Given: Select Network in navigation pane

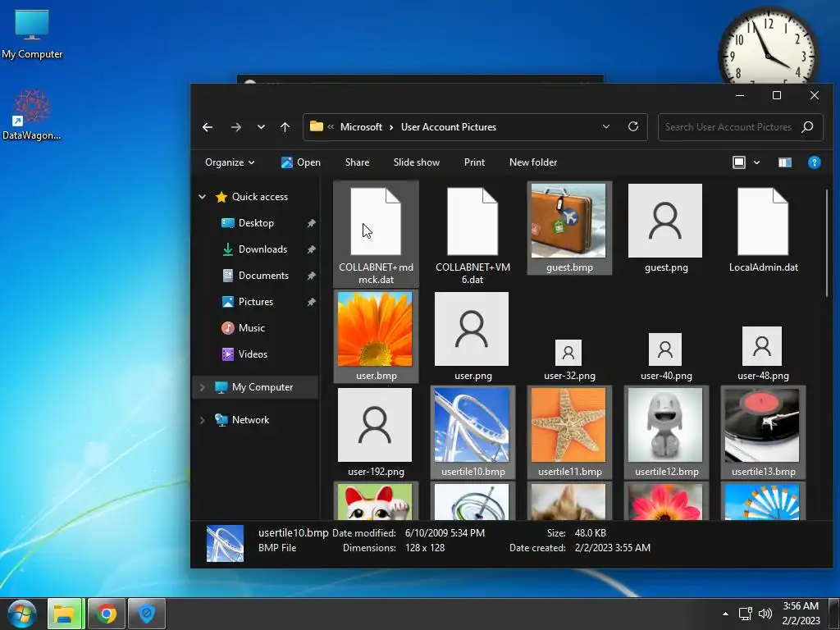Looking at the screenshot, I should click(x=250, y=420).
